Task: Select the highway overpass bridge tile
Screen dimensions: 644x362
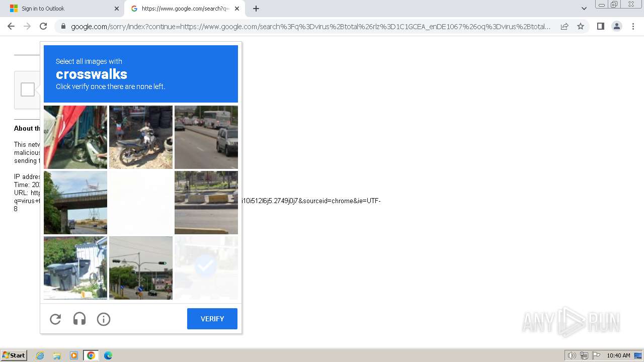Action: click(75, 203)
